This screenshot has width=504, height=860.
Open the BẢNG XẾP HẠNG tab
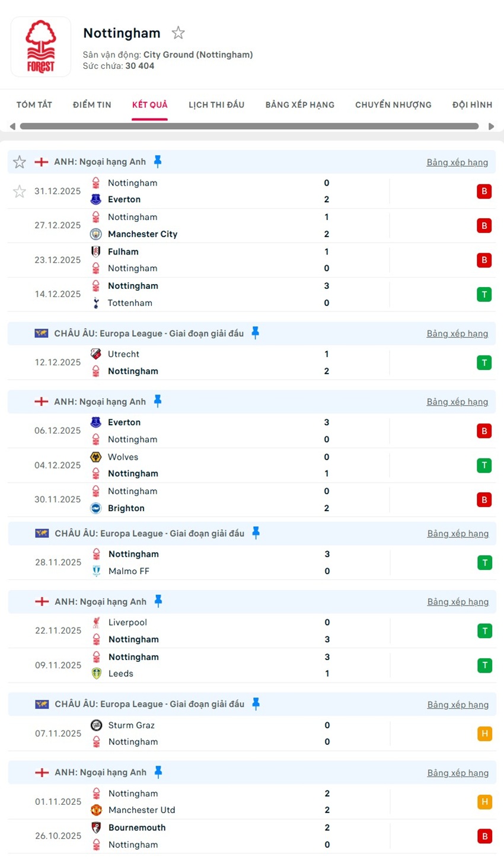(300, 105)
